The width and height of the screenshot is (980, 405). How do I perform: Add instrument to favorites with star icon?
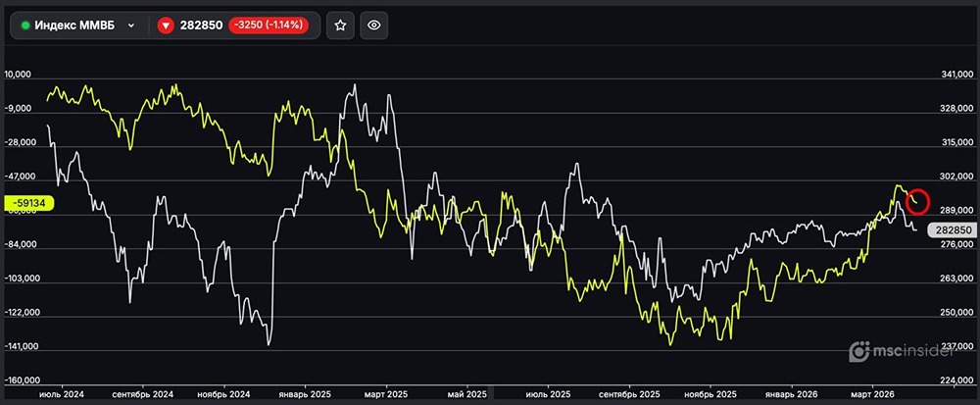(340, 25)
